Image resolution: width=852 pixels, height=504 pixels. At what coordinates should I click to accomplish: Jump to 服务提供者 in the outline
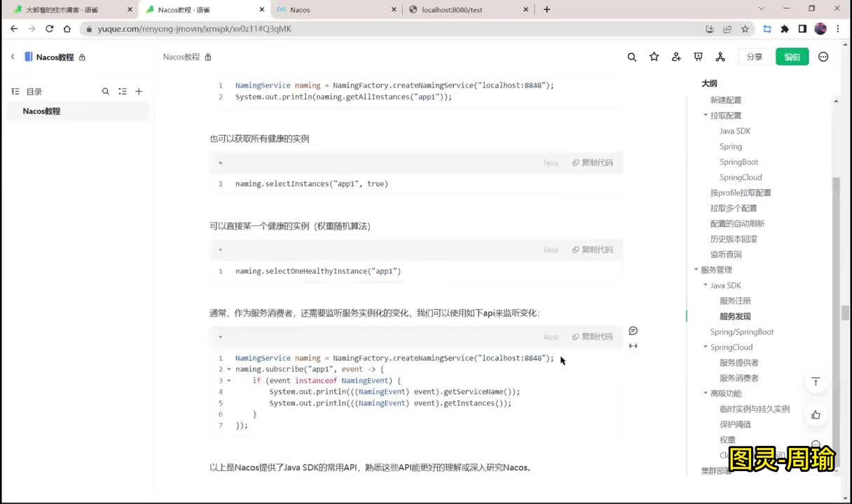(739, 363)
